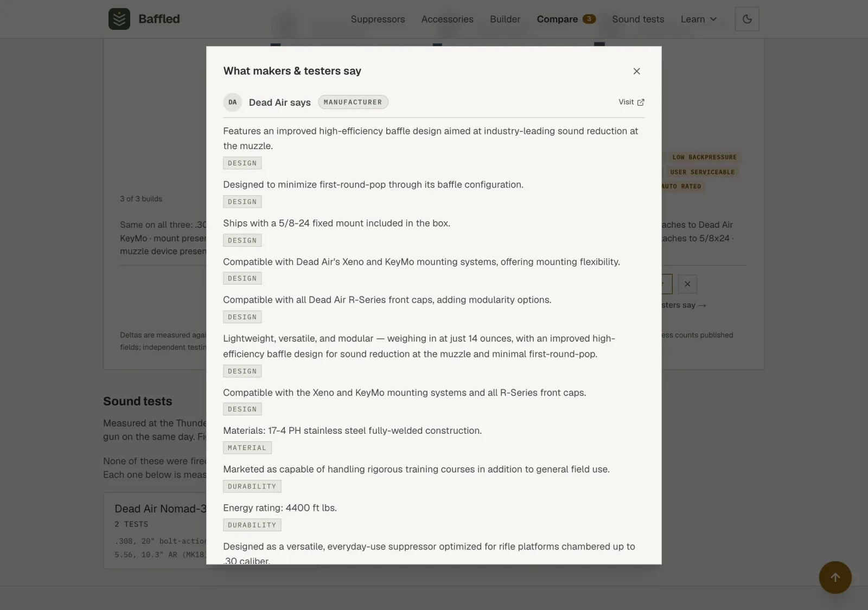The width and height of the screenshot is (868, 610).
Task: Click the scroll-to-top arrow button
Action: point(835,577)
